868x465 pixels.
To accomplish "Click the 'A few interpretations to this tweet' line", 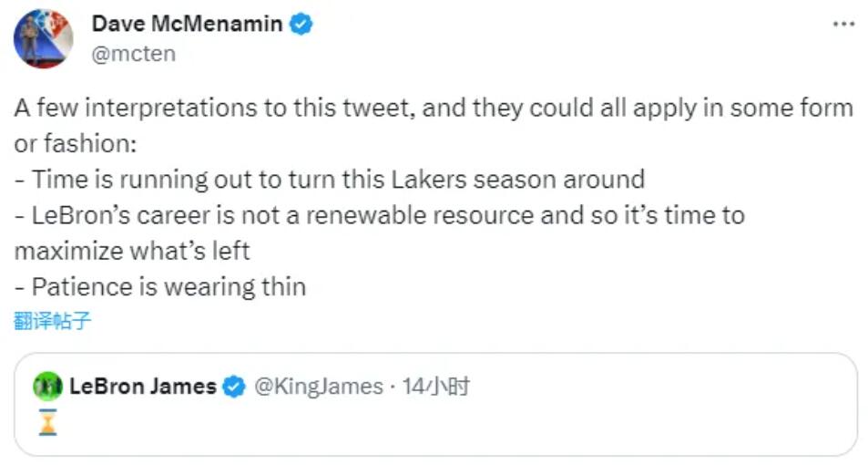I will tap(434, 108).
